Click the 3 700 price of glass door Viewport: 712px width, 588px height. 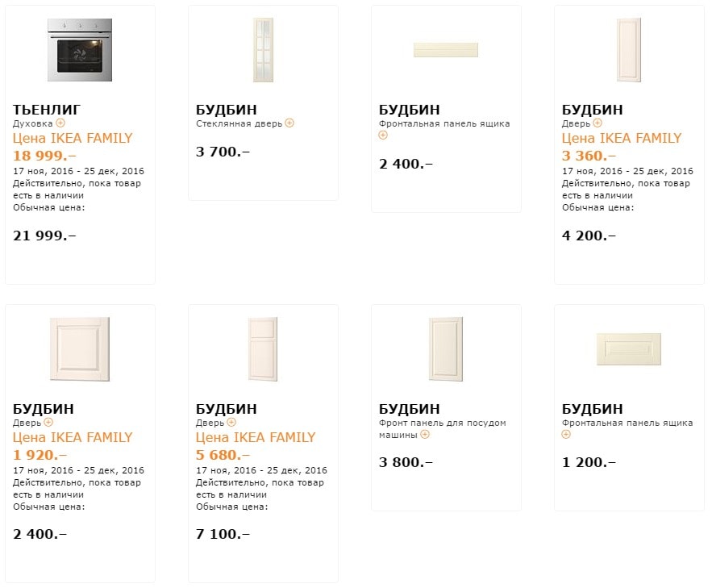(223, 151)
